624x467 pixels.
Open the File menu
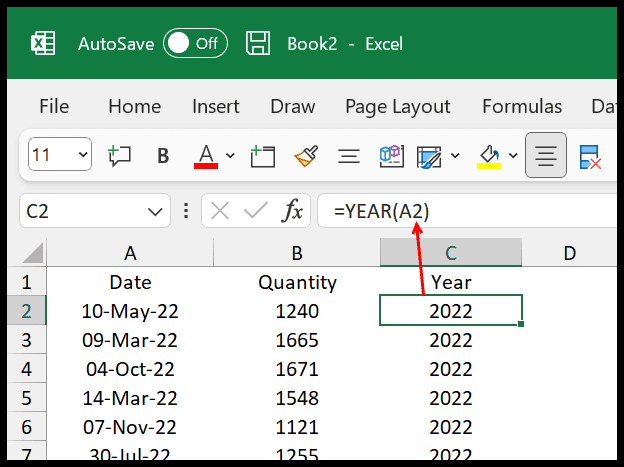54,106
